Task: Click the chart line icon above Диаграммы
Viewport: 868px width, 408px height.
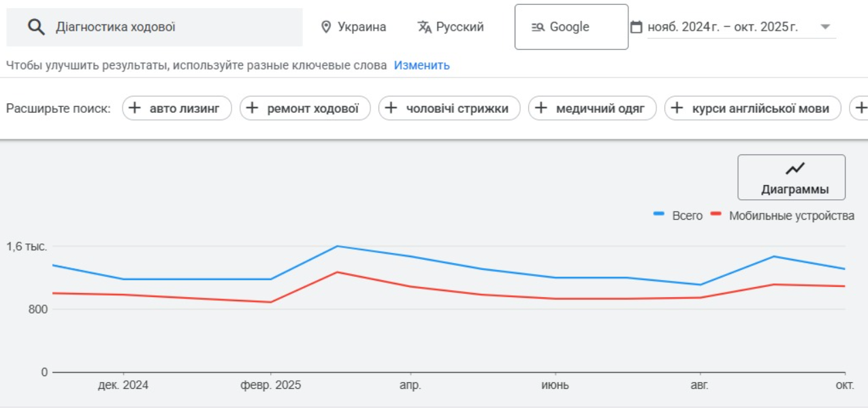Action: coord(794,169)
